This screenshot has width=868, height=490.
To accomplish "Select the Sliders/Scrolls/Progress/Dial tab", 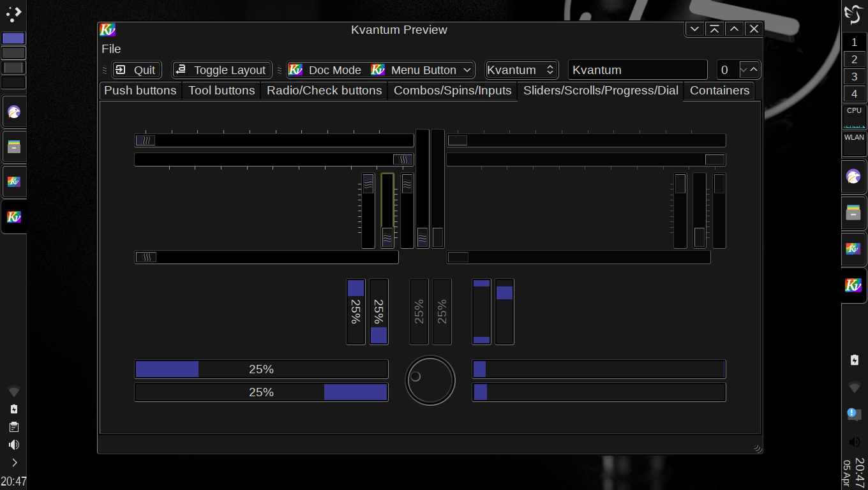I will tap(601, 91).
